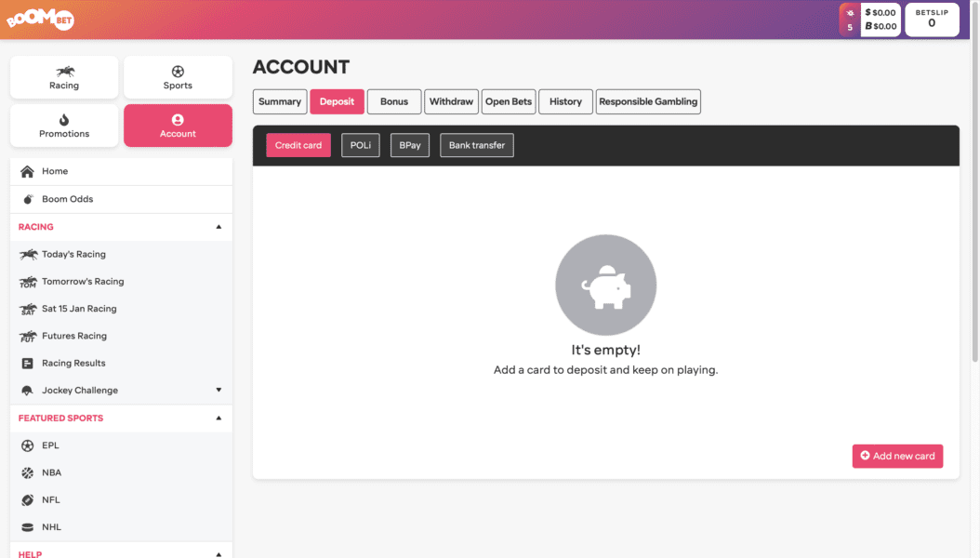Collapse the FEATURED SPORTS section
The image size is (980, 558).
tap(219, 418)
